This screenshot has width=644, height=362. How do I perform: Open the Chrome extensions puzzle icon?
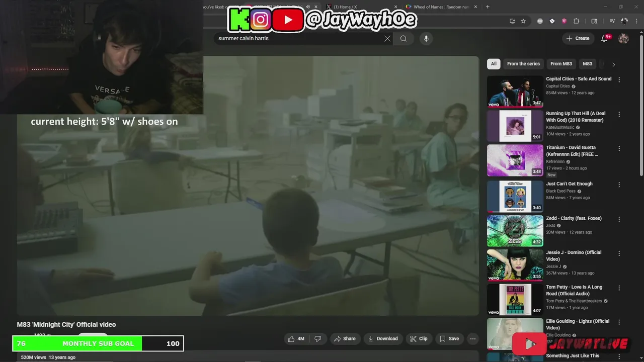(x=577, y=21)
